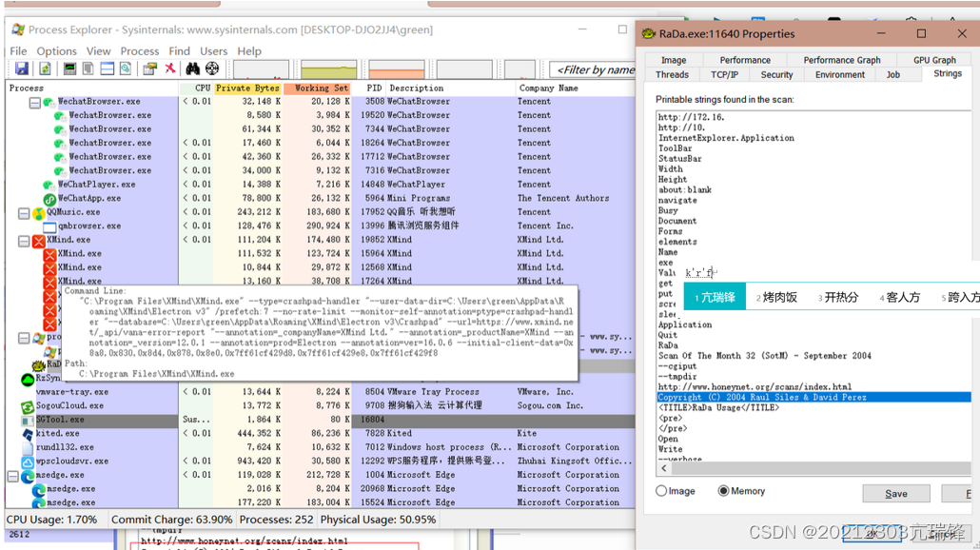Image resolution: width=980 pixels, height=550 pixels.
Task: Switch to the Environment tab
Action: pyautogui.click(x=840, y=74)
